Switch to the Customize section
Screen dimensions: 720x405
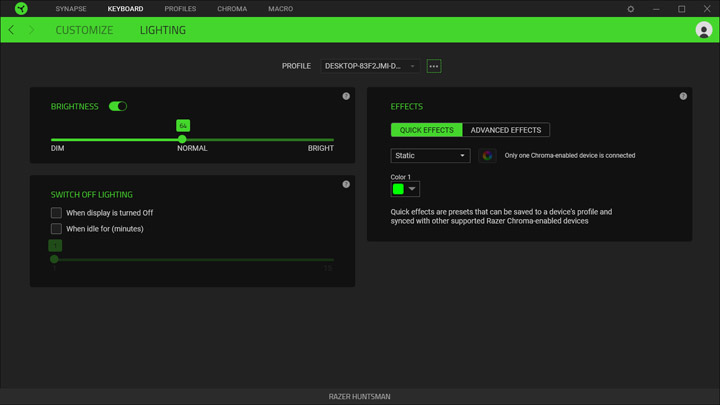pyautogui.click(x=84, y=30)
